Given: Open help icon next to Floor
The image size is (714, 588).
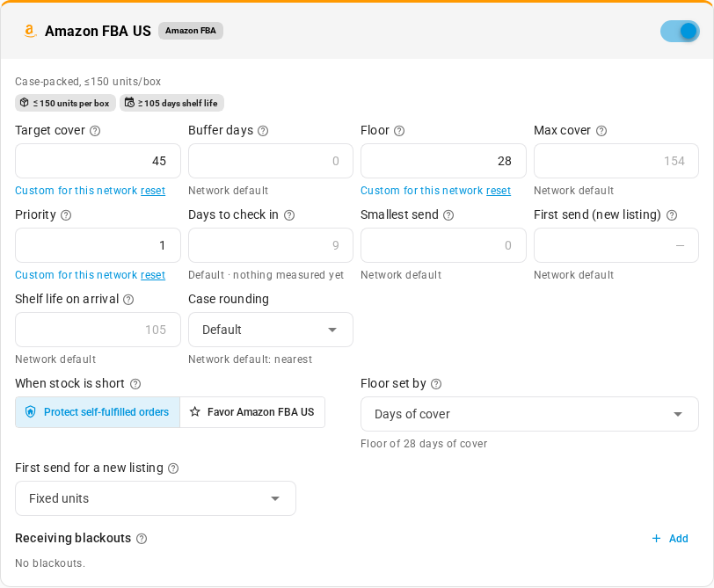Looking at the screenshot, I should click(x=399, y=131).
